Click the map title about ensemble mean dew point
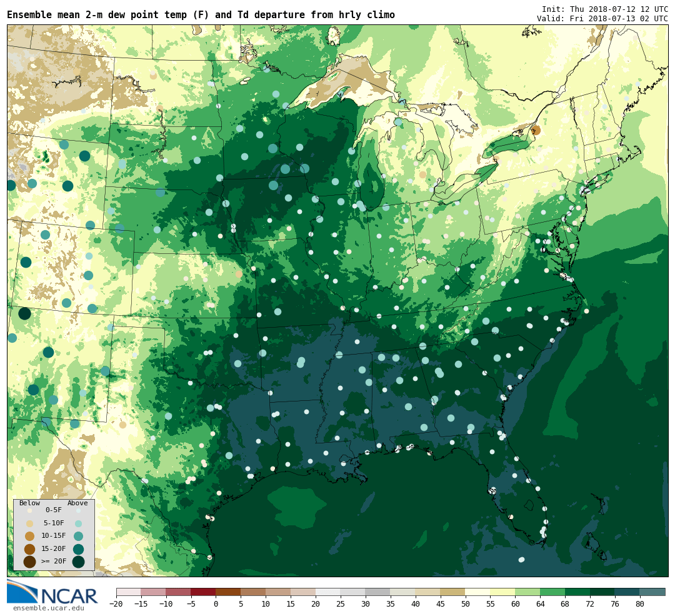 pos(201,15)
